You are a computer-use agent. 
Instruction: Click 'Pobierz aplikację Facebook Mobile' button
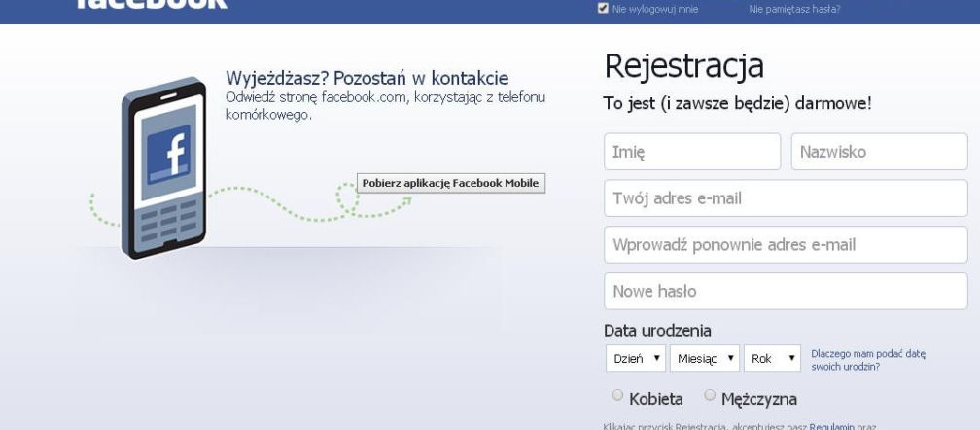coord(451,183)
